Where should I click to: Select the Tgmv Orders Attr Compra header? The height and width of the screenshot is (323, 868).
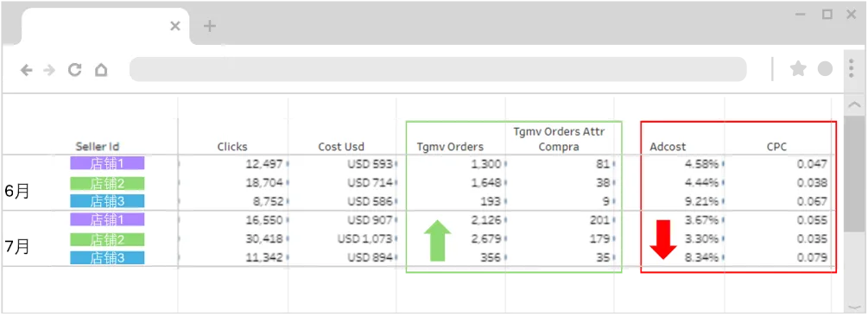(x=559, y=139)
